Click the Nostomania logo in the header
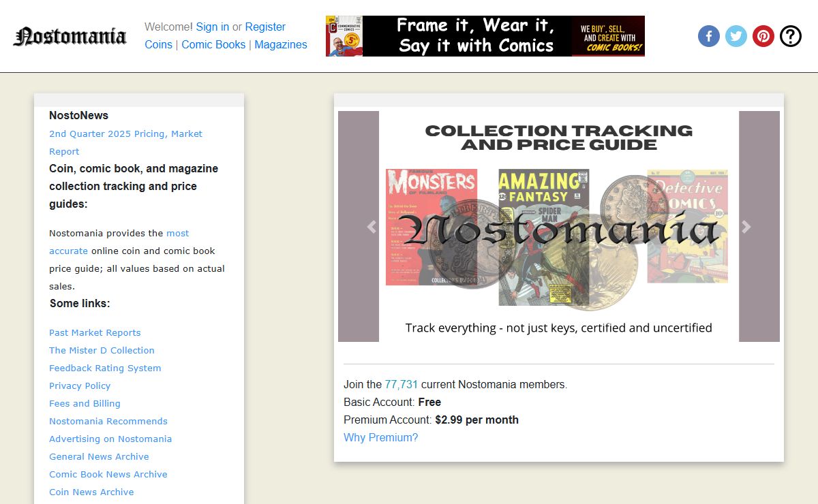 [70, 36]
